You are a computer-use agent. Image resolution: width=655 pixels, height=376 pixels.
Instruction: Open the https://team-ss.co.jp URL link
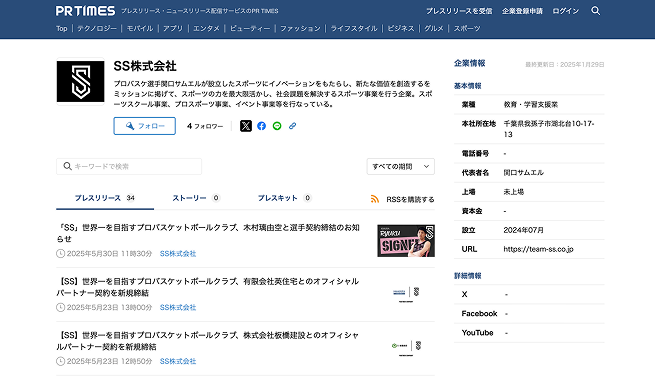click(x=538, y=249)
